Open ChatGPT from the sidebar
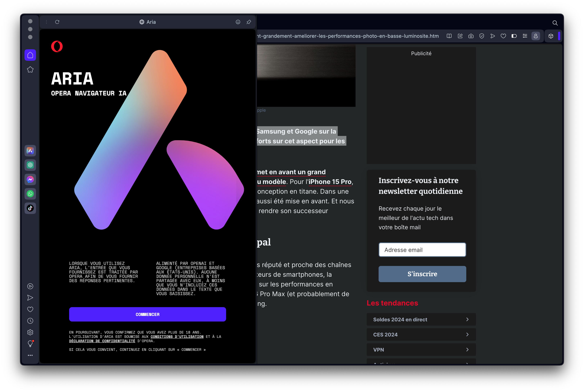The width and height of the screenshot is (584, 392). pos(30,165)
